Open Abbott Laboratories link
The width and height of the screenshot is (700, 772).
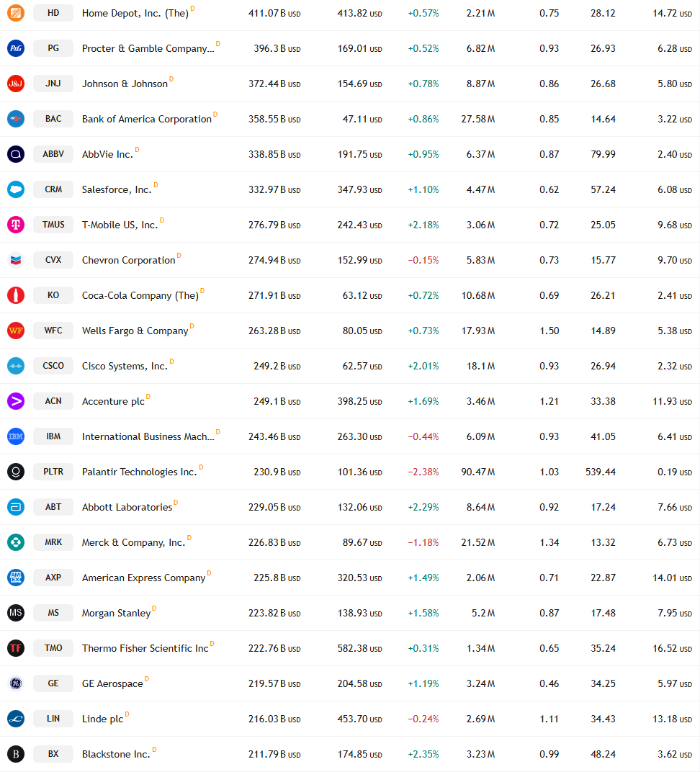[127, 507]
